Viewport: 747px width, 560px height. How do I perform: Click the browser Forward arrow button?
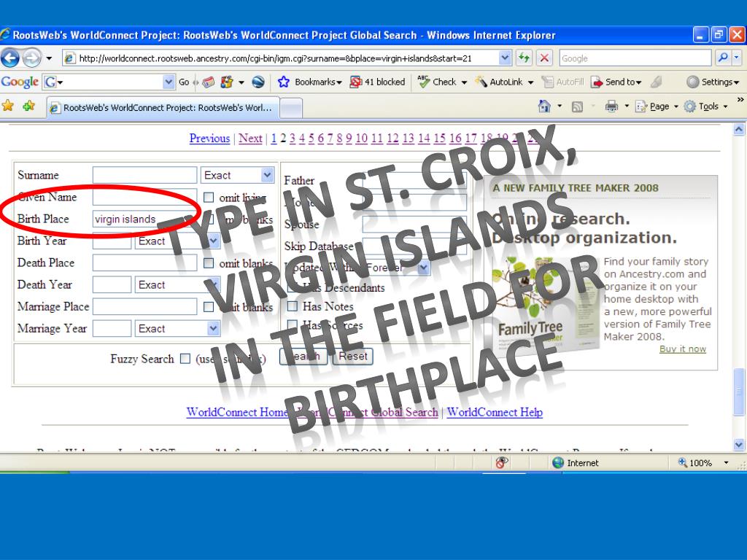(x=32, y=58)
